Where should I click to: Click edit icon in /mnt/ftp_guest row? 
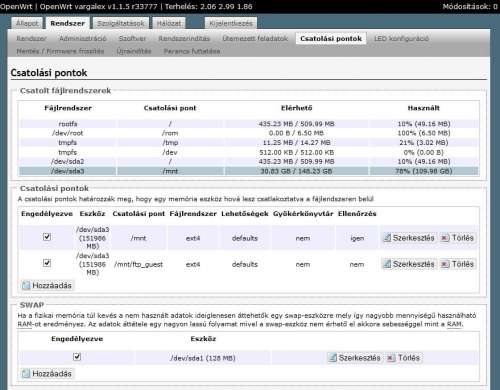[387, 264]
